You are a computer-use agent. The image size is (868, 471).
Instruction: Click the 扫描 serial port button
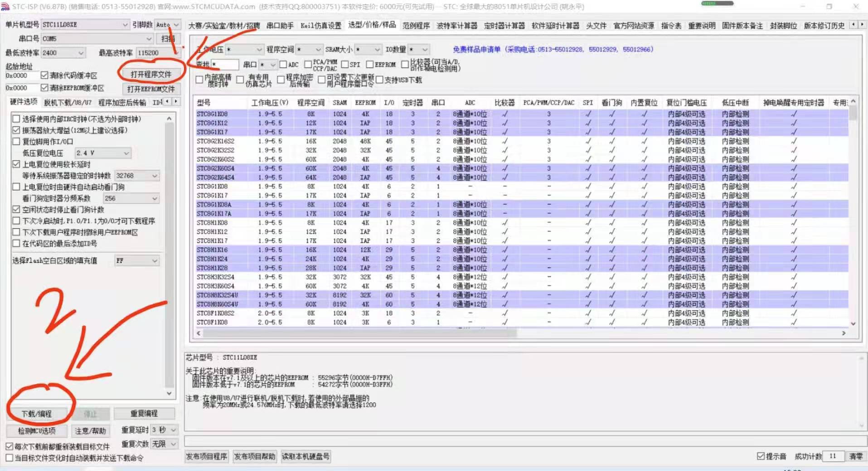(168, 38)
